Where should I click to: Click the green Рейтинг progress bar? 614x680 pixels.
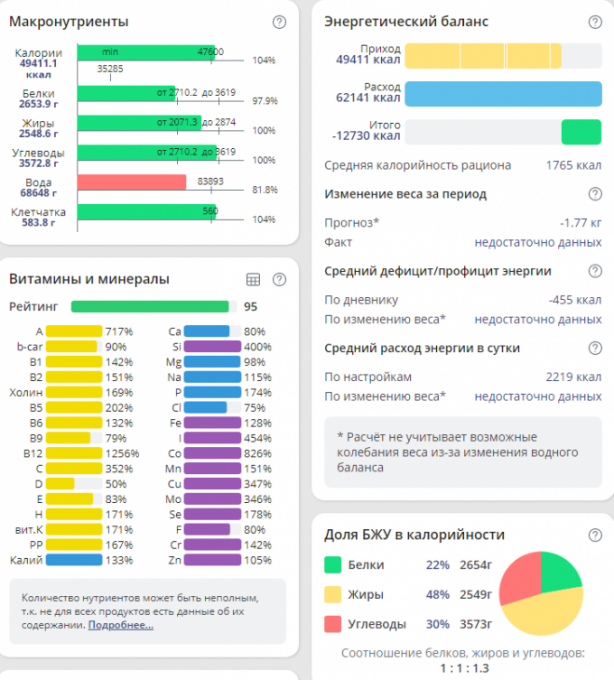coord(150,307)
